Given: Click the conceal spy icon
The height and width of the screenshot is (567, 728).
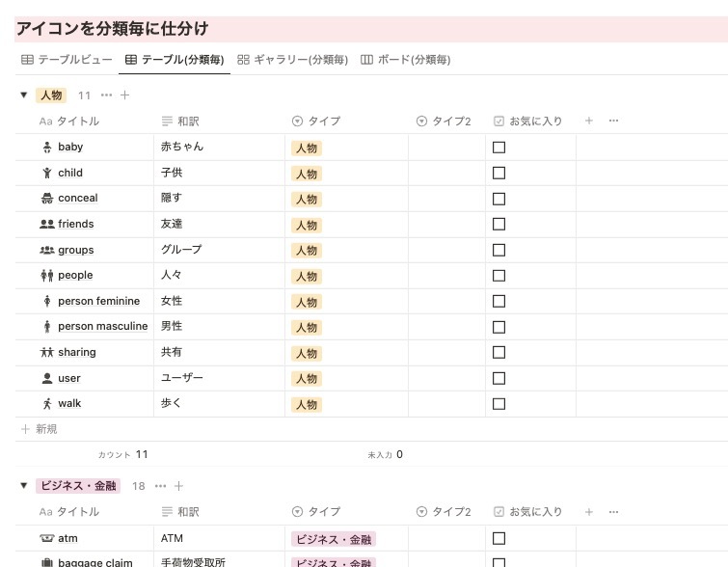Looking at the screenshot, I should pos(46,199).
